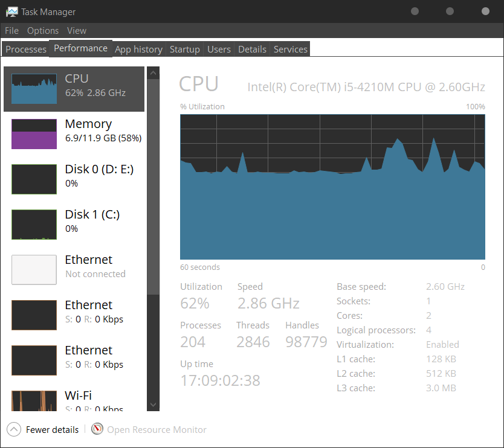Open the View menu

click(77, 31)
